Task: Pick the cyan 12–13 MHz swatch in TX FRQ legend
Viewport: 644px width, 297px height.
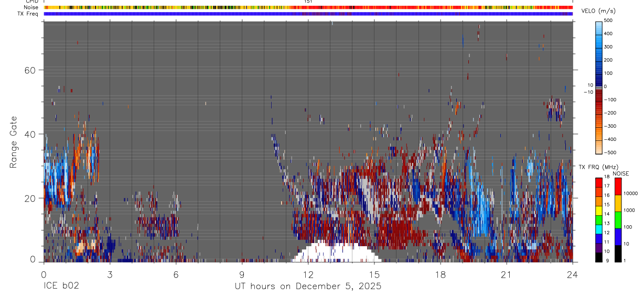Action: (x=599, y=229)
